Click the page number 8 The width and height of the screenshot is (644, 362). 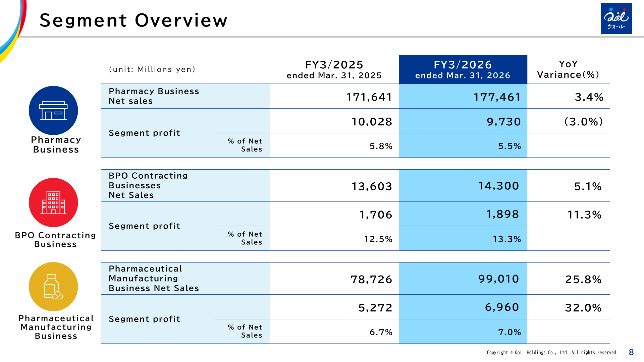(x=631, y=352)
